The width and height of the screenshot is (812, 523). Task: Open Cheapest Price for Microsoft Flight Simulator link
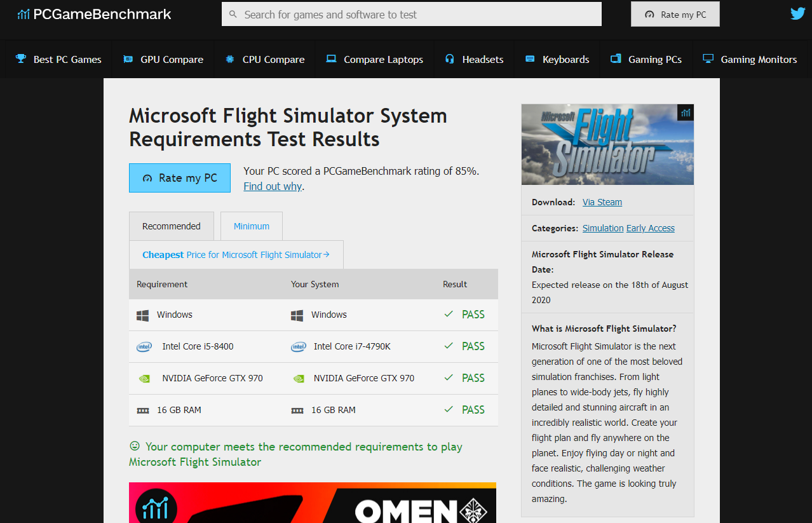click(236, 255)
